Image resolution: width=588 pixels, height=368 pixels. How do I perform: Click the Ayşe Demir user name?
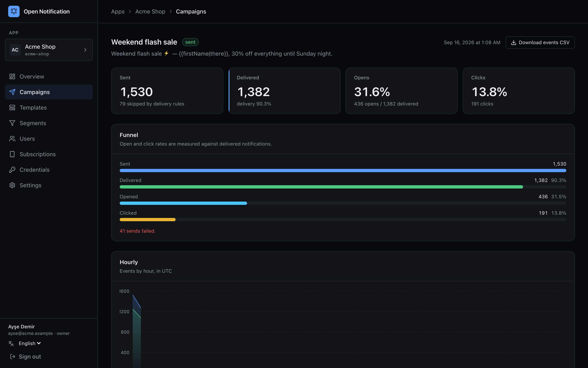21,327
